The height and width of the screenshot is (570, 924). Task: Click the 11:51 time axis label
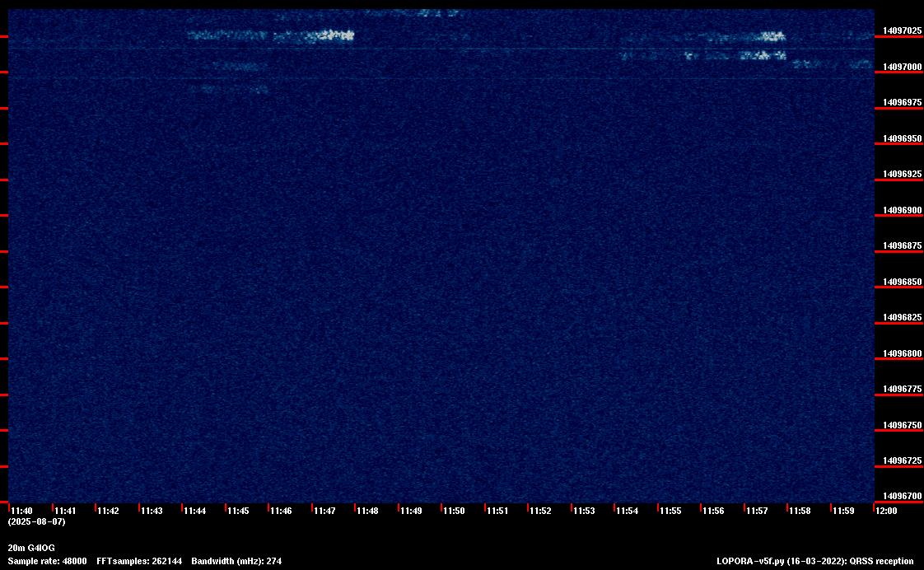click(497, 511)
